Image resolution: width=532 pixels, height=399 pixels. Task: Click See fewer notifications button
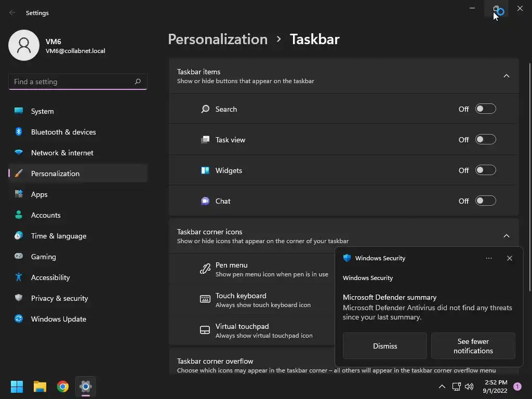[473, 346]
